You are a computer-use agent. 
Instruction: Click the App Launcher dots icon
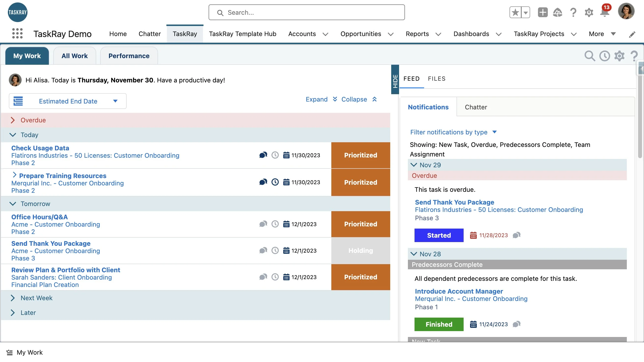17,33
